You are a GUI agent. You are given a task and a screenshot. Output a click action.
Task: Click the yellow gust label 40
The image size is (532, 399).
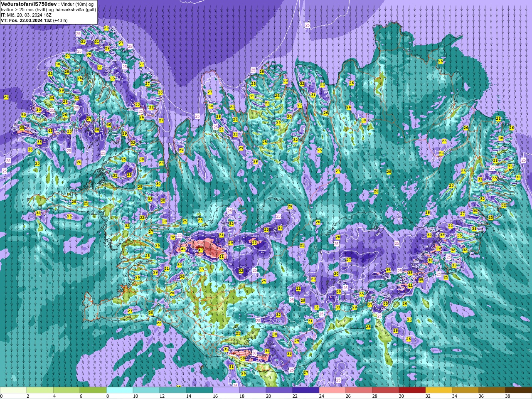coord(39,110)
